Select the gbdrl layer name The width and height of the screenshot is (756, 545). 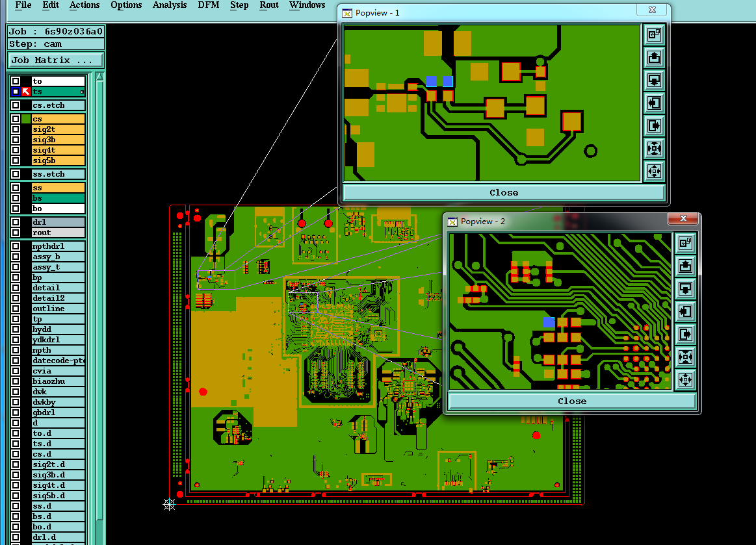[59, 412]
